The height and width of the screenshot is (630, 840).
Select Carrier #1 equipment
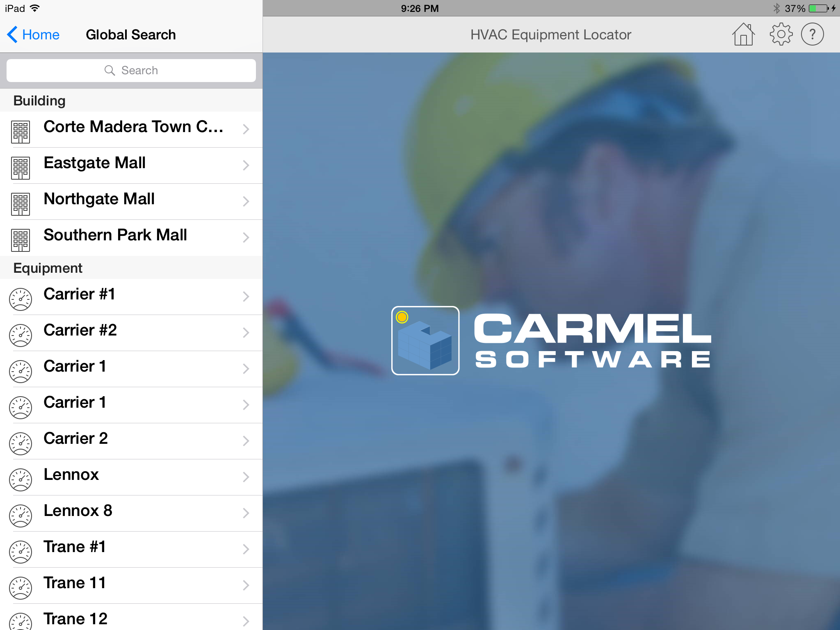131,297
